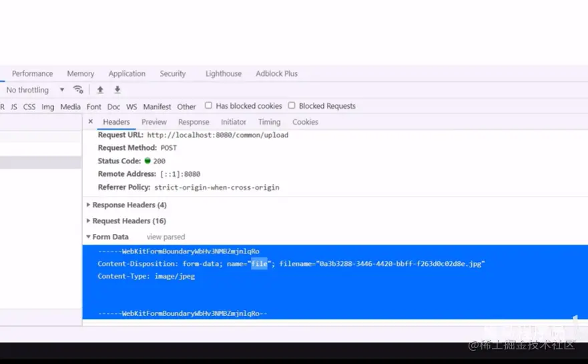The height and width of the screenshot is (364, 588).
Task: Click the view parsed link
Action: pos(166,237)
